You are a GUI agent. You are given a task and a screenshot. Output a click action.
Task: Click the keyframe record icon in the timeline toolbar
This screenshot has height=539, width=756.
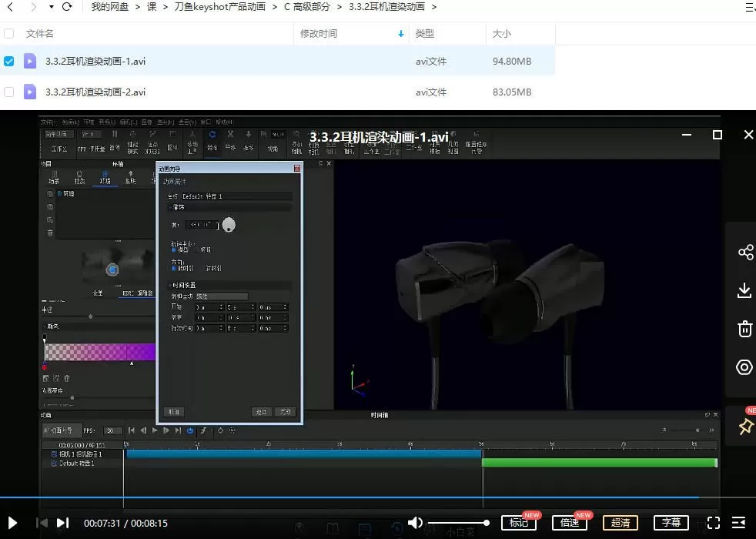pos(220,430)
